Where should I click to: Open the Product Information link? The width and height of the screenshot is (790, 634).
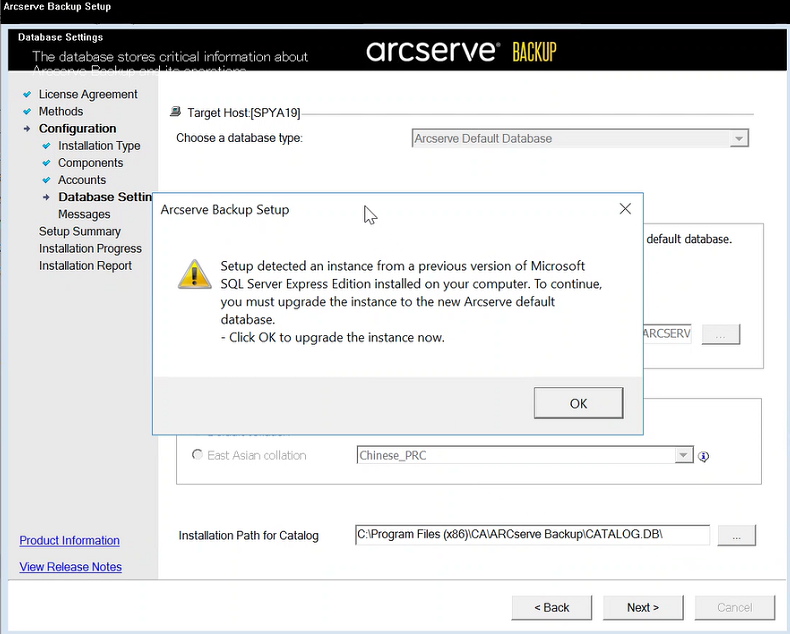[70, 540]
